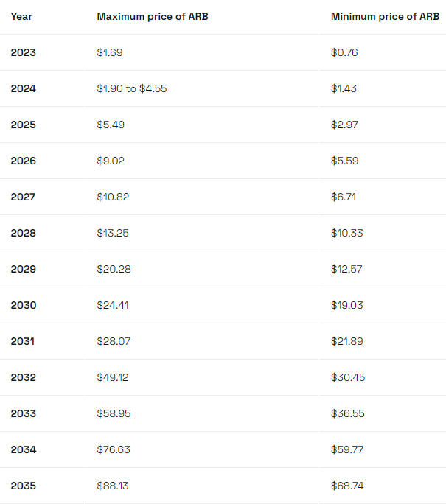
Task: Click the $76.63 maximum price cell
Action: point(114,449)
